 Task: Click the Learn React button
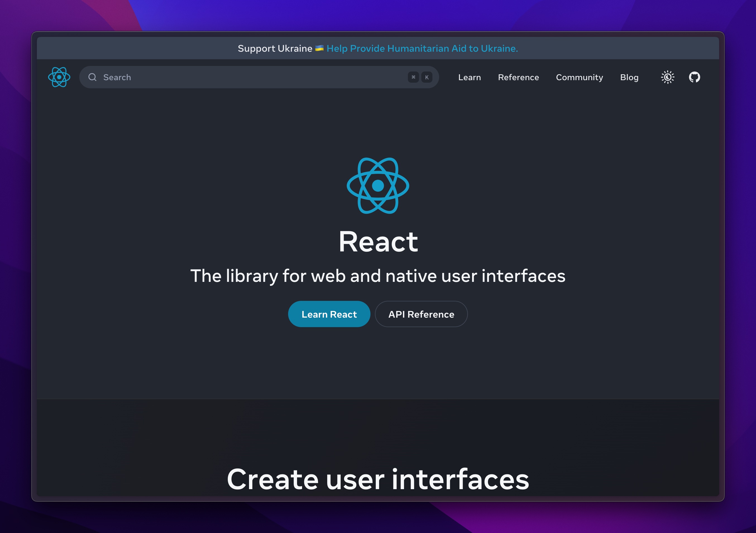point(329,314)
